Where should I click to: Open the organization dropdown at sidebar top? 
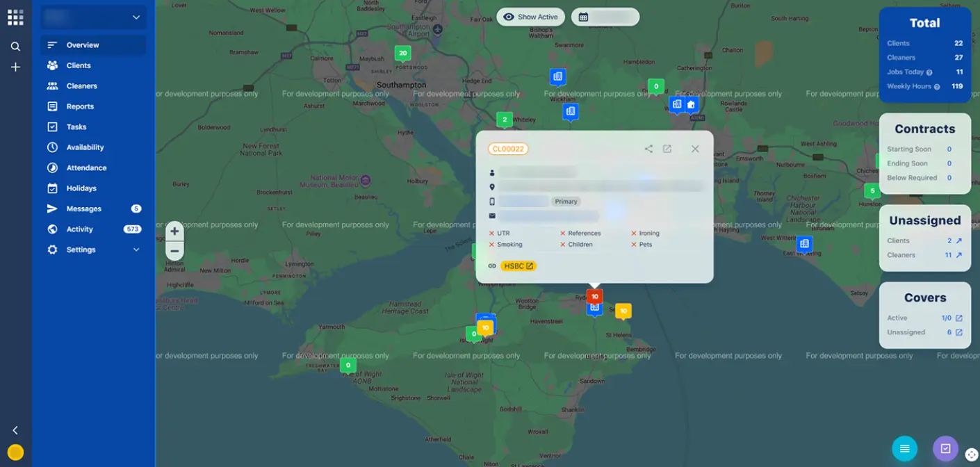[93, 17]
